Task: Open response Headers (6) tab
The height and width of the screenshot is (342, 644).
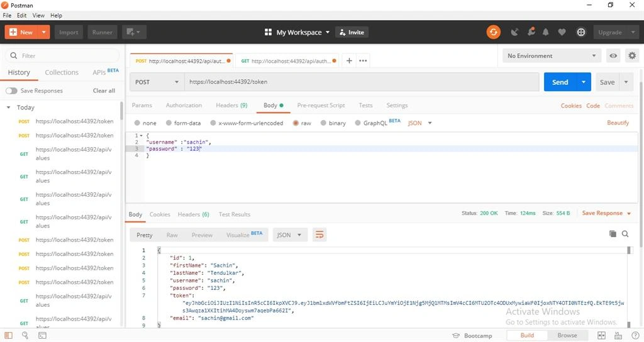Action: [194, 214]
